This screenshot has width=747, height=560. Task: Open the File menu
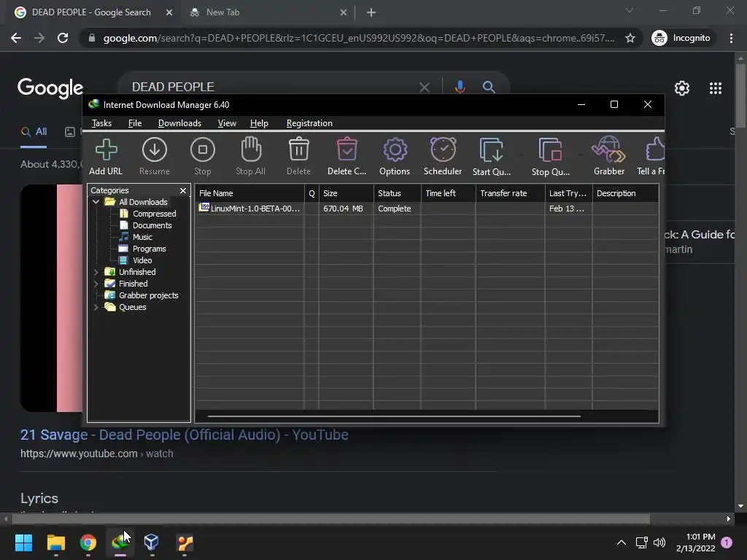135,123
